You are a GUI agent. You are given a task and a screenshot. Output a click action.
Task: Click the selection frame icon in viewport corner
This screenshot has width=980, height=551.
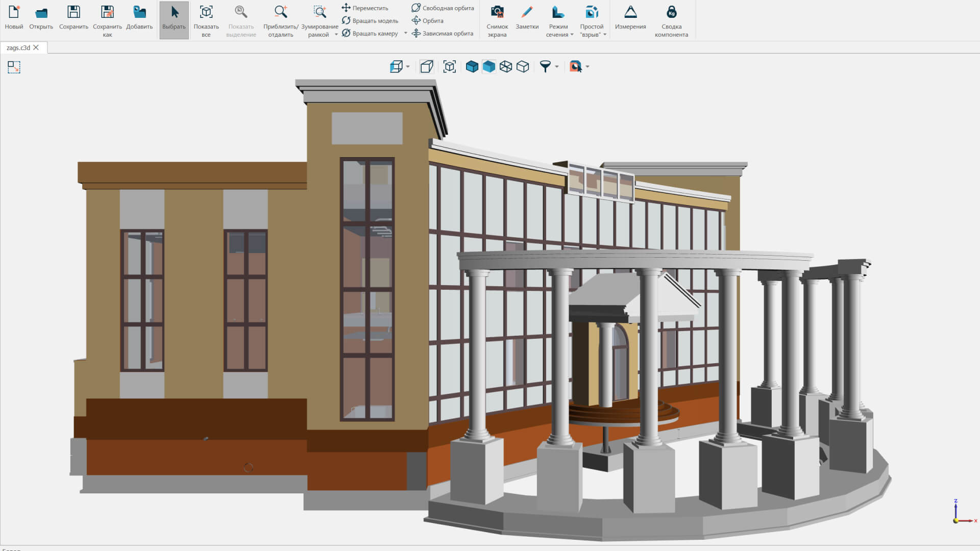click(14, 67)
